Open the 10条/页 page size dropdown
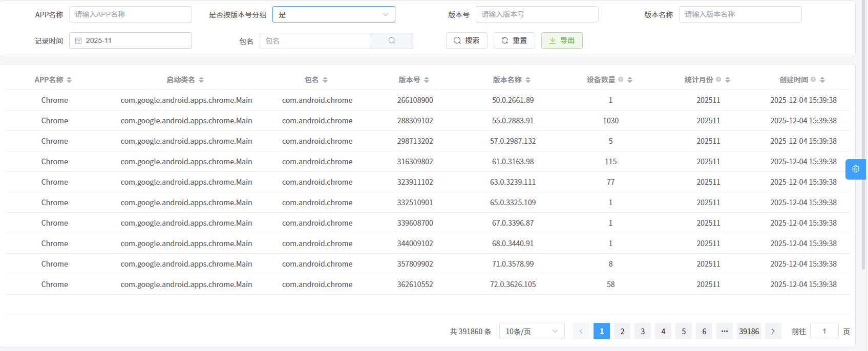 (x=532, y=331)
